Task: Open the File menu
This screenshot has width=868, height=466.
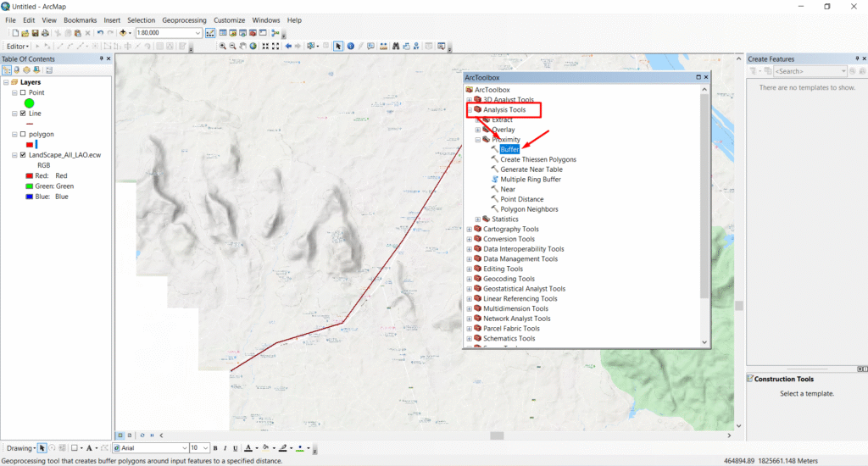Action: coord(10,20)
